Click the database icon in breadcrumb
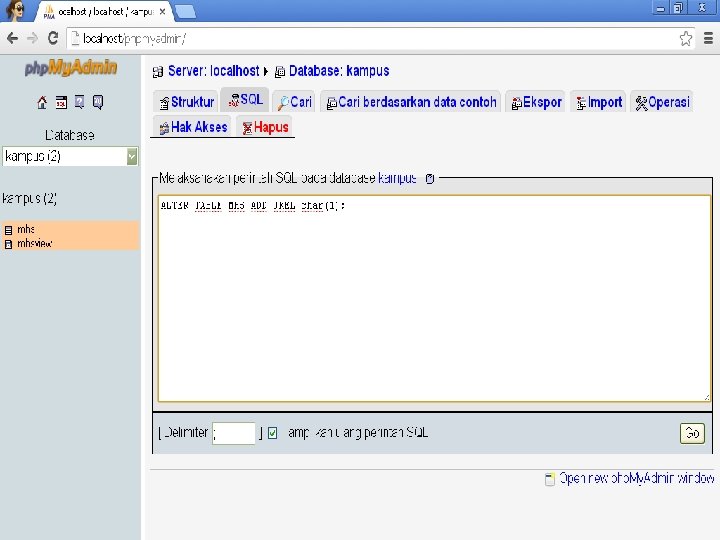Image resolution: width=720 pixels, height=540 pixels. (280, 72)
